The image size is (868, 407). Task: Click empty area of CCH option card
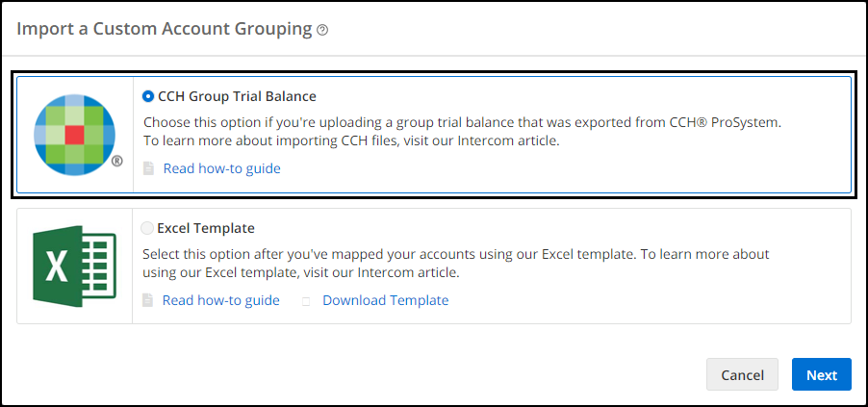coord(609,168)
